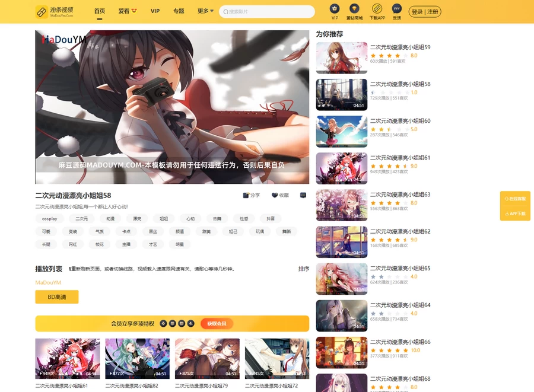534x392 pixels.
Task: Click the 下载APP icon in header
Action: (377, 8)
